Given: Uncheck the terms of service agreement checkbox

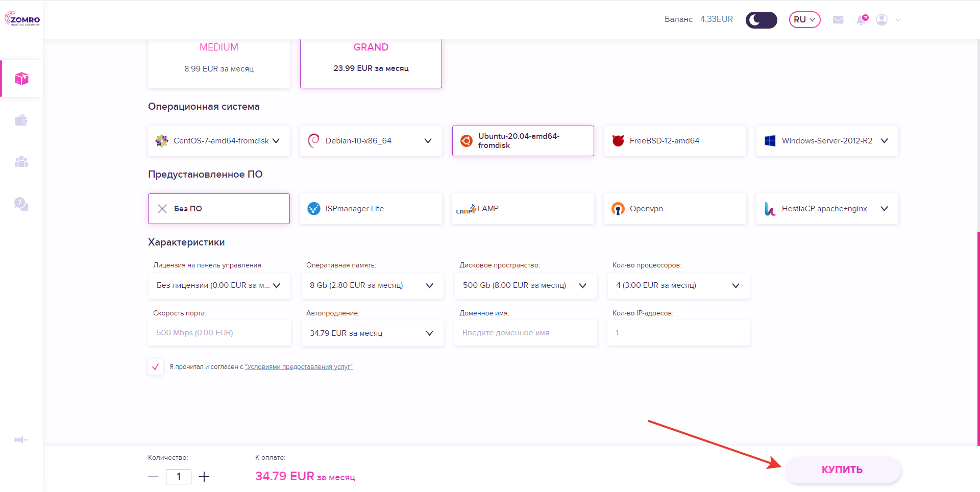Looking at the screenshot, I should point(156,366).
